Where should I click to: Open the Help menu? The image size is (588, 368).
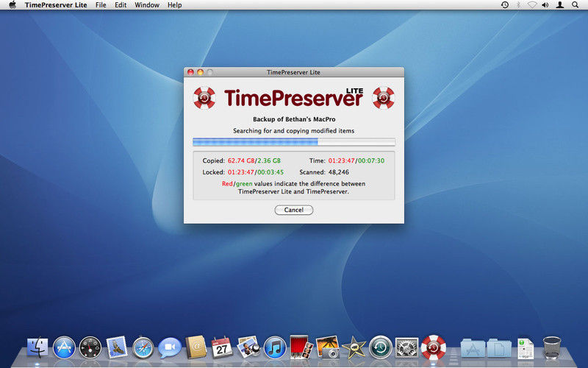click(x=174, y=5)
